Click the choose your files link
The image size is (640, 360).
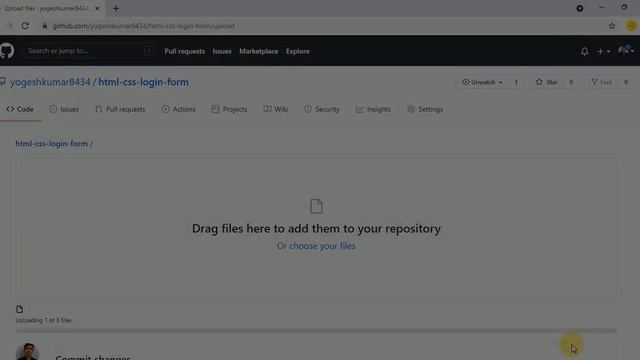[x=322, y=246]
